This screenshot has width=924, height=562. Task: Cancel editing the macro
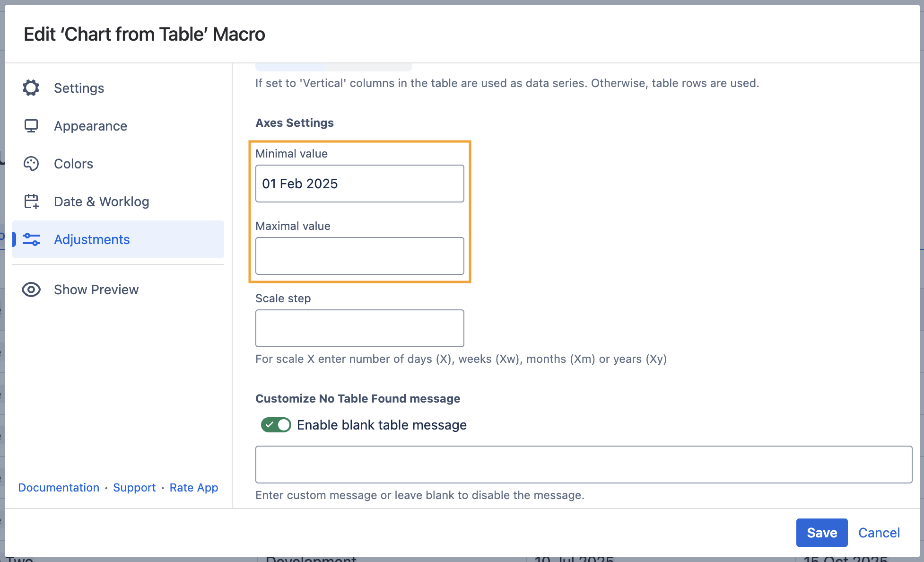coord(879,533)
